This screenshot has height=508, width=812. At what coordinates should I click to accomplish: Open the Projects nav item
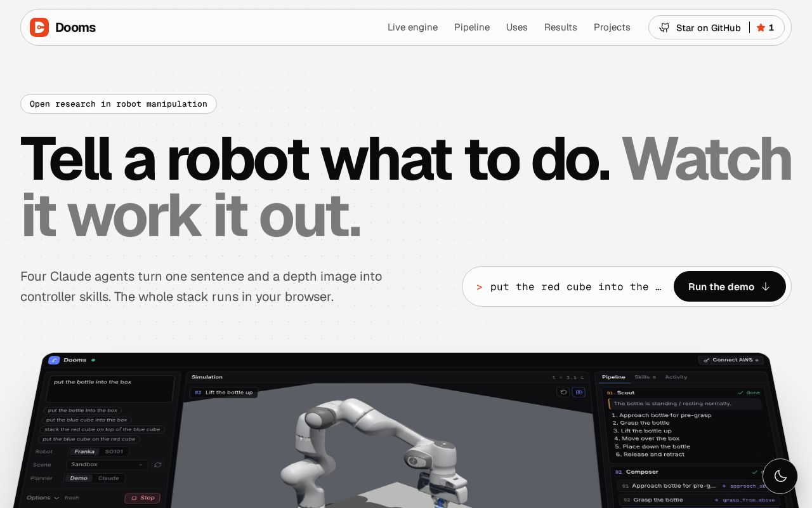[612, 27]
